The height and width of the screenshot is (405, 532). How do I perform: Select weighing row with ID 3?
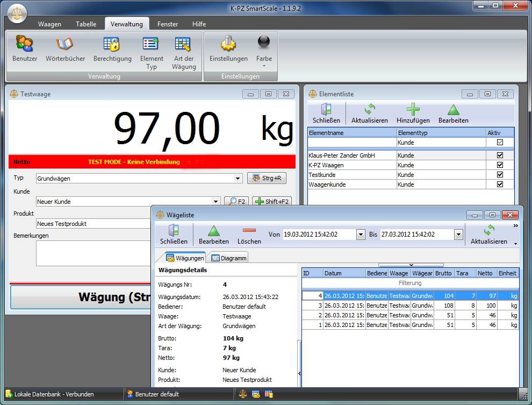pyautogui.click(x=410, y=305)
